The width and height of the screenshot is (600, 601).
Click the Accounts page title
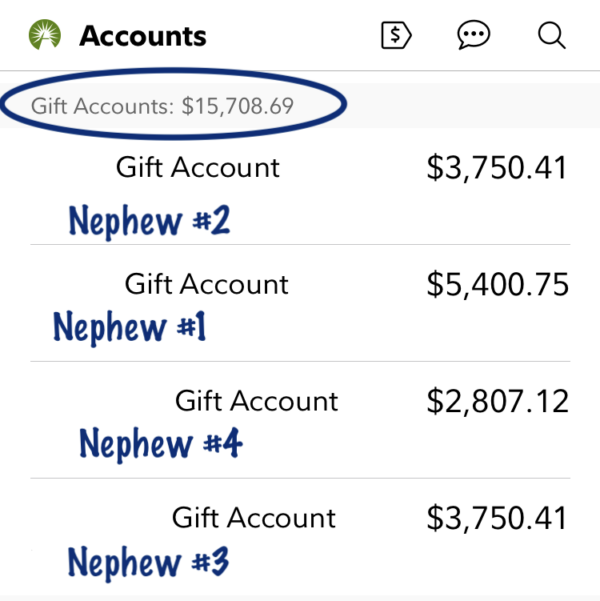143,37
